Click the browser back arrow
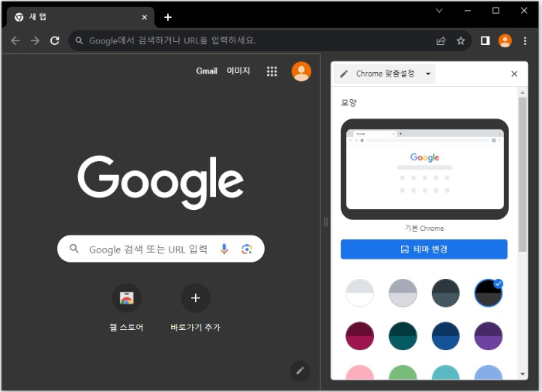This screenshot has height=392, width=542. click(x=15, y=41)
